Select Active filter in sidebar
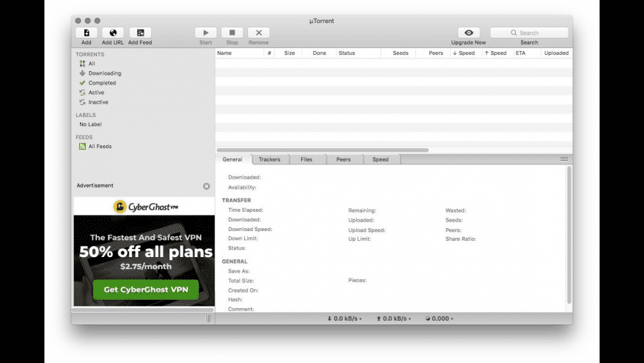Viewport: 644px width, 363px height. coord(96,93)
